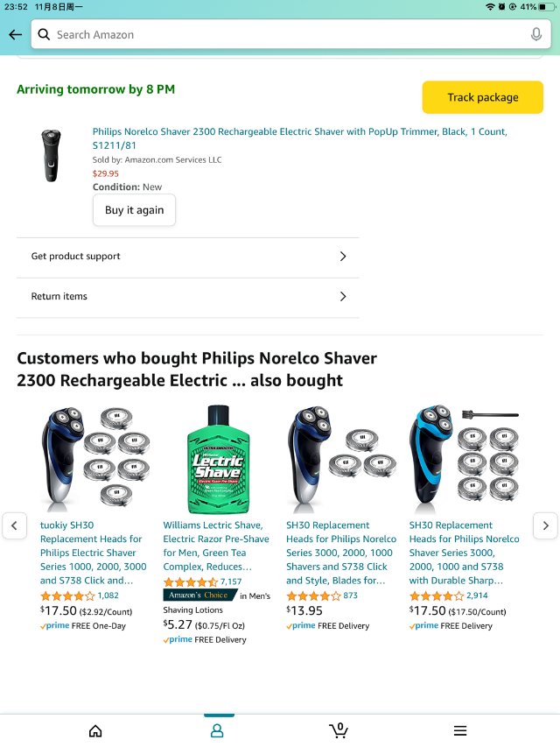The width and height of the screenshot is (560, 747).
Task: Open Williams Lectric Shave product link
Action: 216,546
